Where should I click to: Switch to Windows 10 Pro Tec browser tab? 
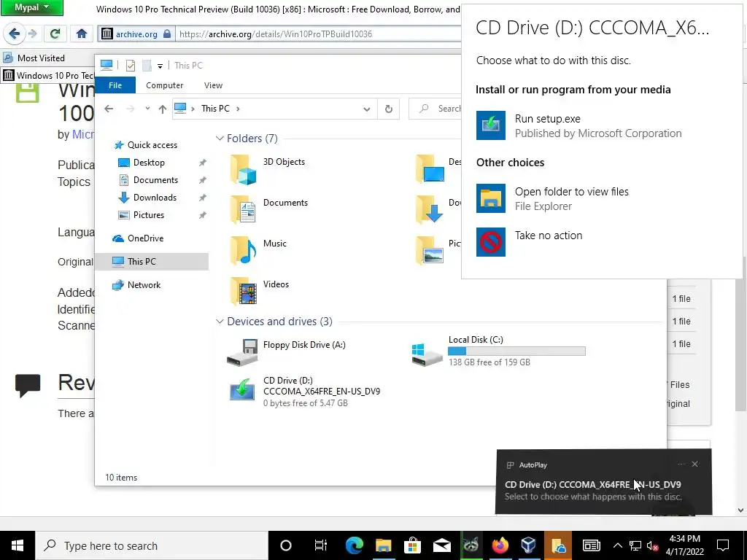point(48,75)
